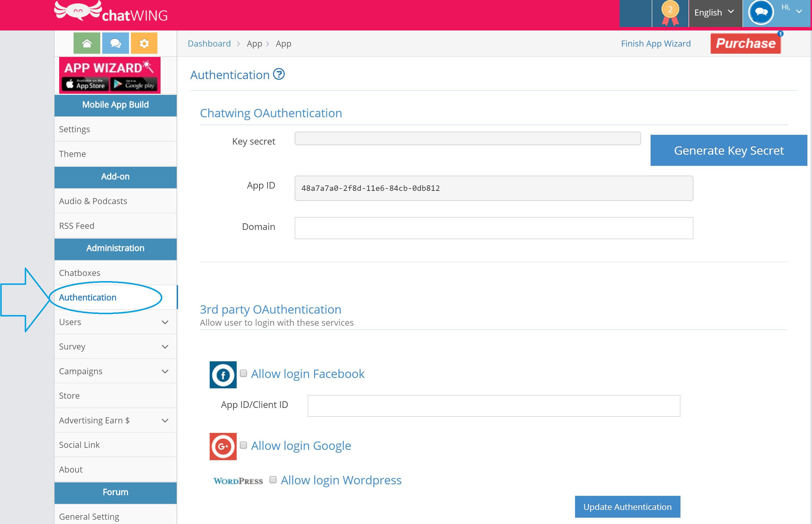
Task: Select Authentication in the sidebar
Action: coord(116,297)
